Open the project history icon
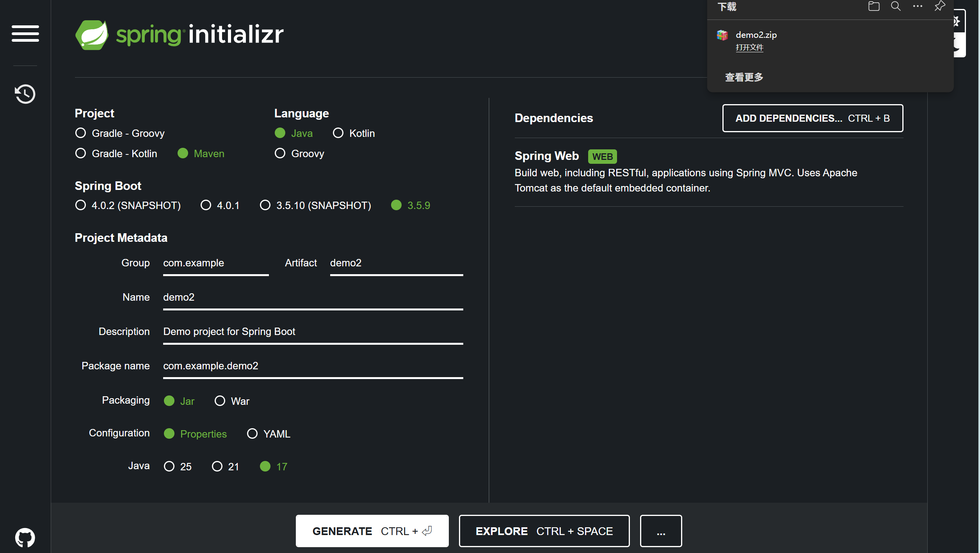The image size is (980, 553). (x=25, y=94)
